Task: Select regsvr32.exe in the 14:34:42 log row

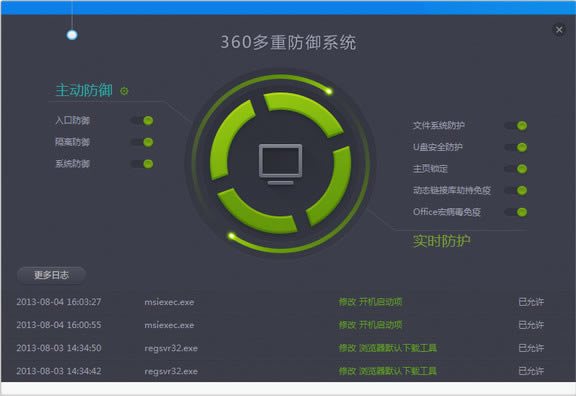Action: pos(171,371)
